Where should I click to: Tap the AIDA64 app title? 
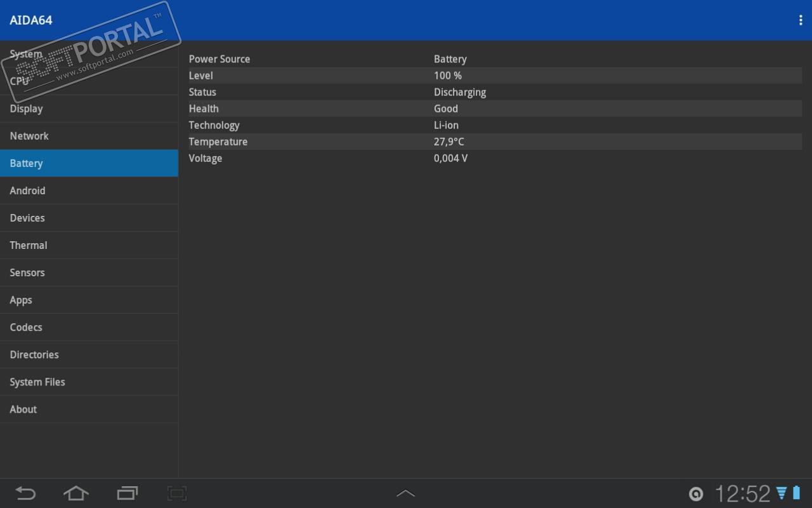pyautogui.click(x=31, y=20)
